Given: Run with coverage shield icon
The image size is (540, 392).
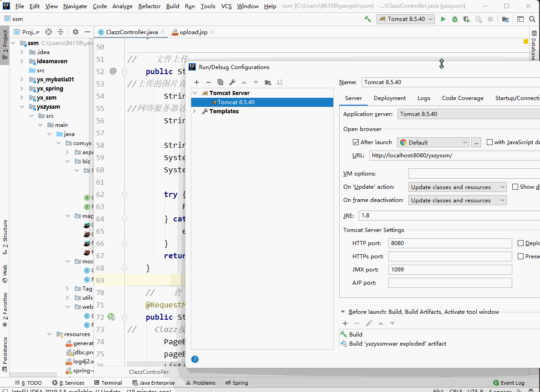Looking at the screenshot, I should (x=466, y=19).
